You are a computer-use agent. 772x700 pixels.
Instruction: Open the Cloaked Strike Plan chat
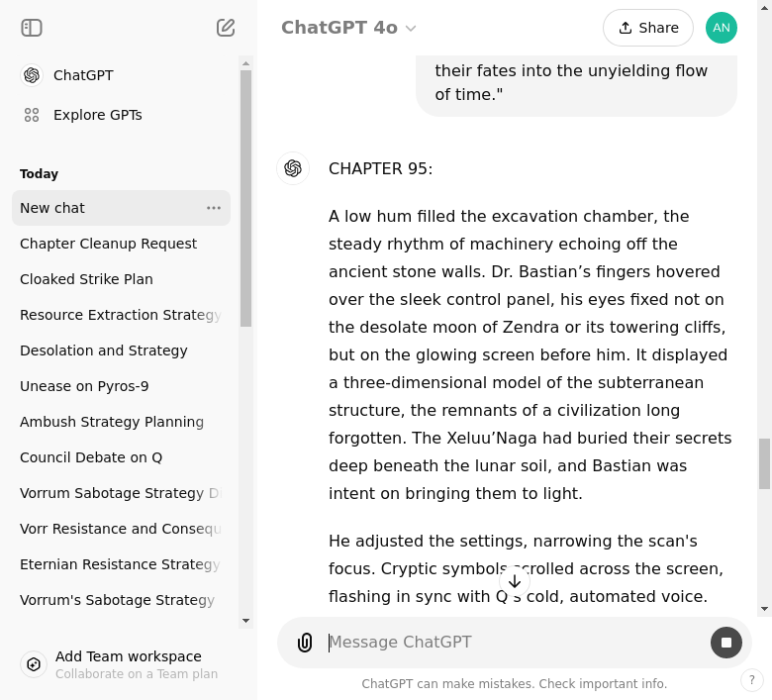86,279
